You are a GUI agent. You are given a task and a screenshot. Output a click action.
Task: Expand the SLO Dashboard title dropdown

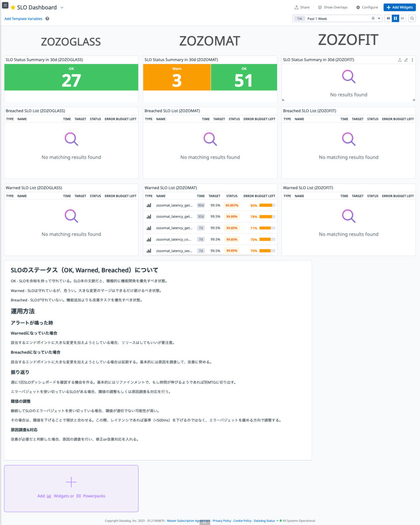pyautogui.click(x=62, y=7)
